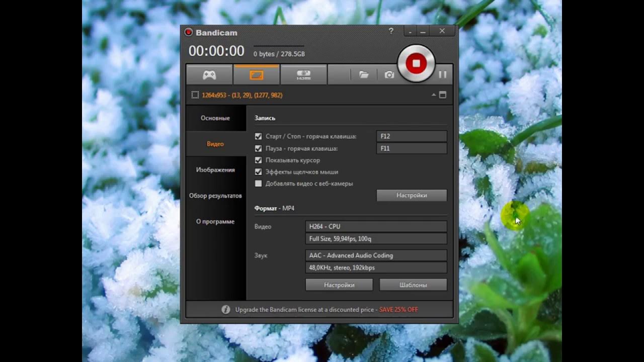Click the pause icon beside the record button
The image size is (644, 362).
click(442, 75)
